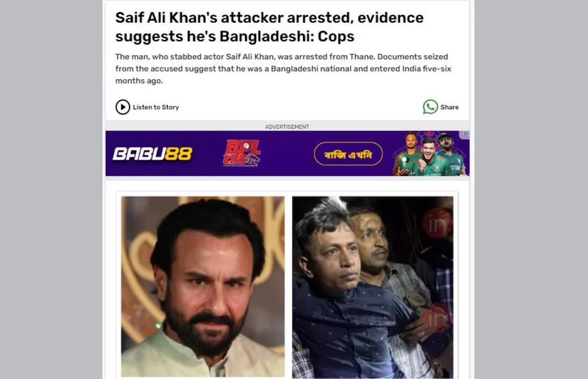The image size is (588, 379).
Task: Click the 'Listen to Story' label
Action: point(156,107)
